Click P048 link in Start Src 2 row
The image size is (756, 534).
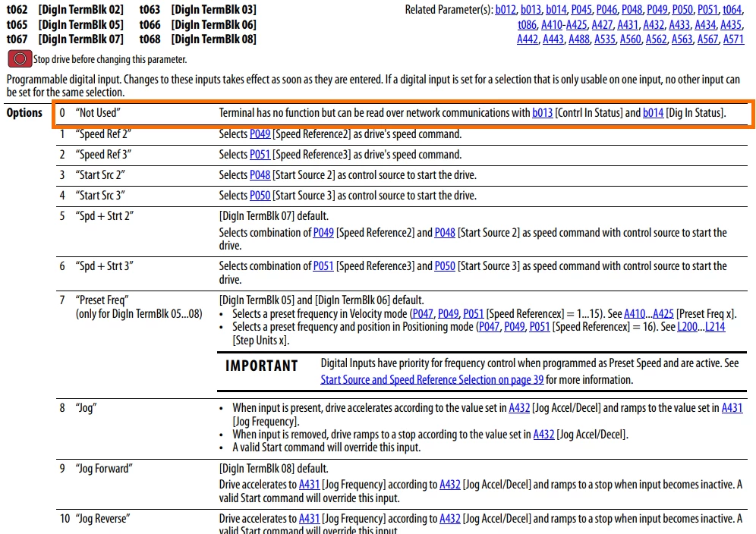(260, 175)
